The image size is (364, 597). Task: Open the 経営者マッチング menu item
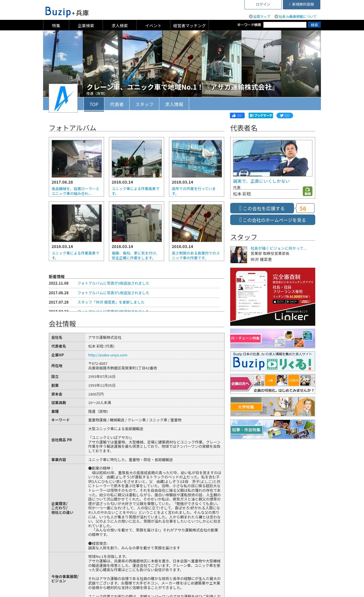(189, 26)
